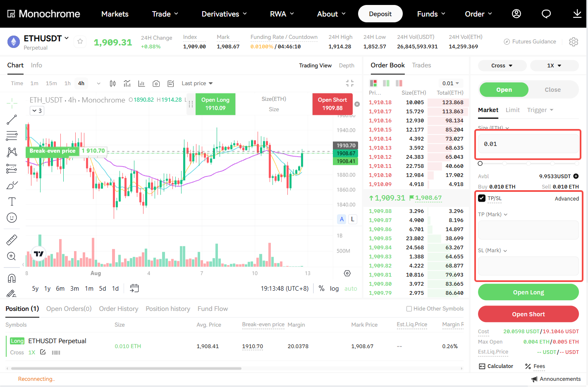The width and height of the screenshot is (588, 387).
Task: Open the chat support bubble icon
Action: click(x=546, y=14)
